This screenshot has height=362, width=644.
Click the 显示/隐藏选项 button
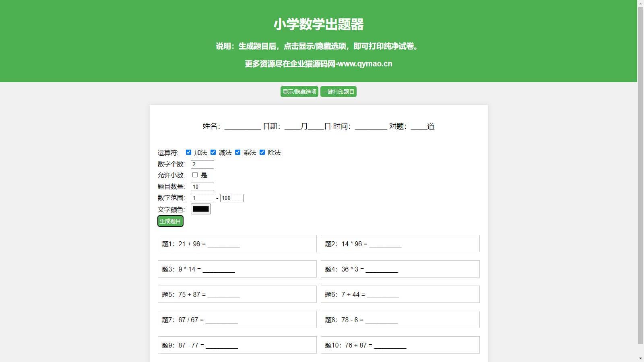[299, 92]
